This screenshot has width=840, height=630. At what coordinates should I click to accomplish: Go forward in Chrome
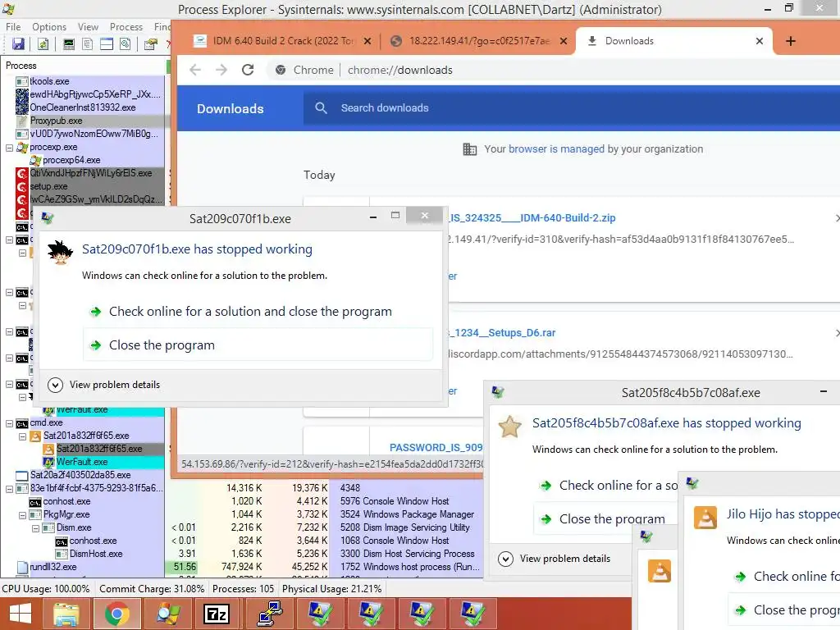[x=221, y=70]
